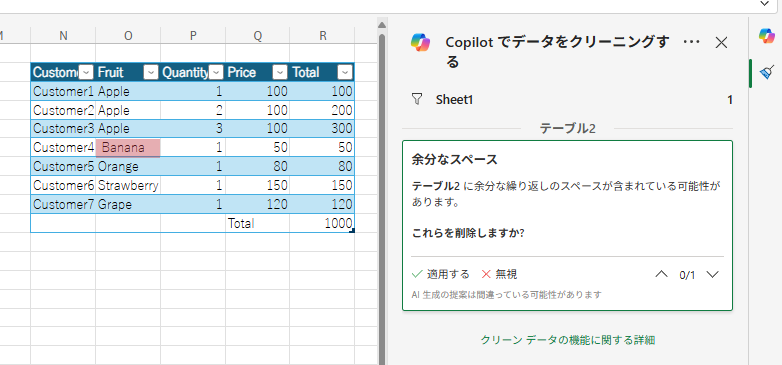Select the highlighted Banana cell
782x365 pixels.
pos(128,148)
